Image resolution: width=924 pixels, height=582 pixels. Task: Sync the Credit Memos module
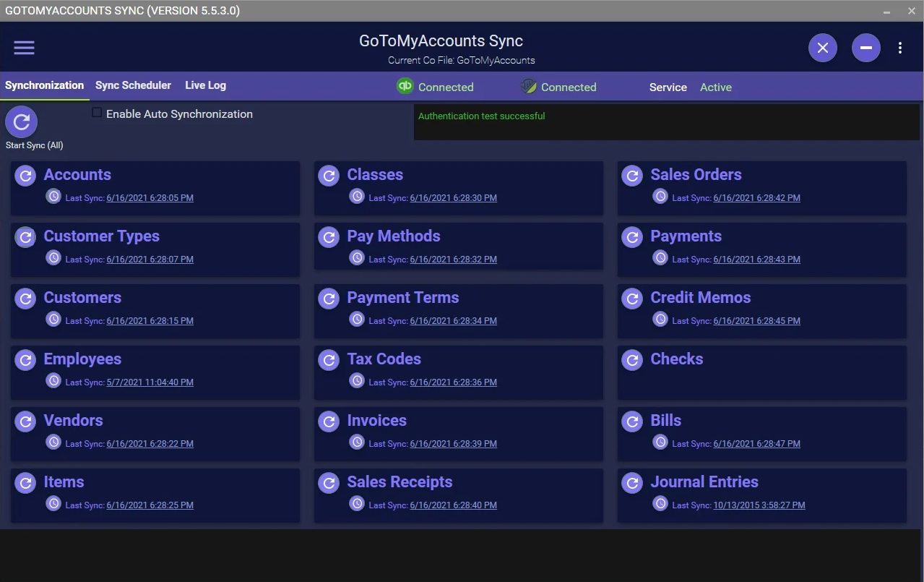click(x=632, y=299)
